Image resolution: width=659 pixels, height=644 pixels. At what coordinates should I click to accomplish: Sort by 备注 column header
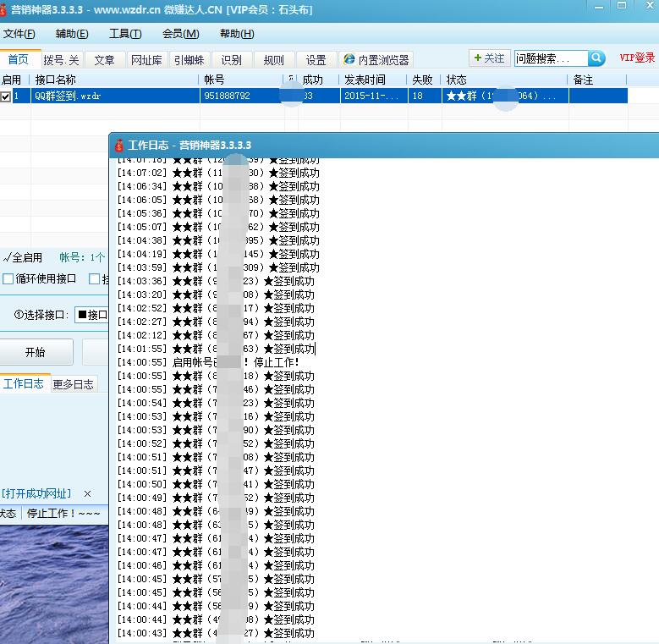[x=597, y=80]
